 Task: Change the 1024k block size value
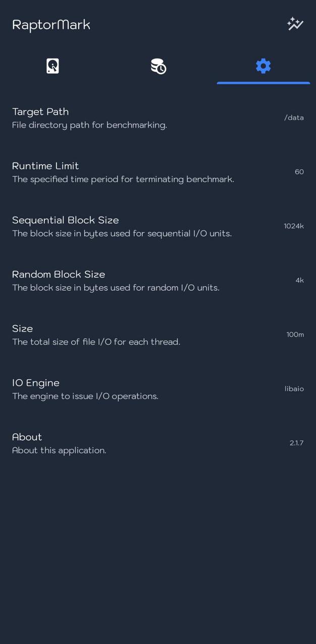pyautogui.click(x=293, y=226)
